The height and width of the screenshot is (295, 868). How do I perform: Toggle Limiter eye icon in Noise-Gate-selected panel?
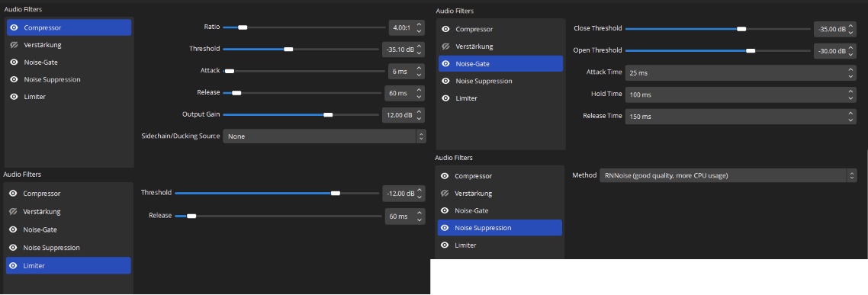[445, 98]
